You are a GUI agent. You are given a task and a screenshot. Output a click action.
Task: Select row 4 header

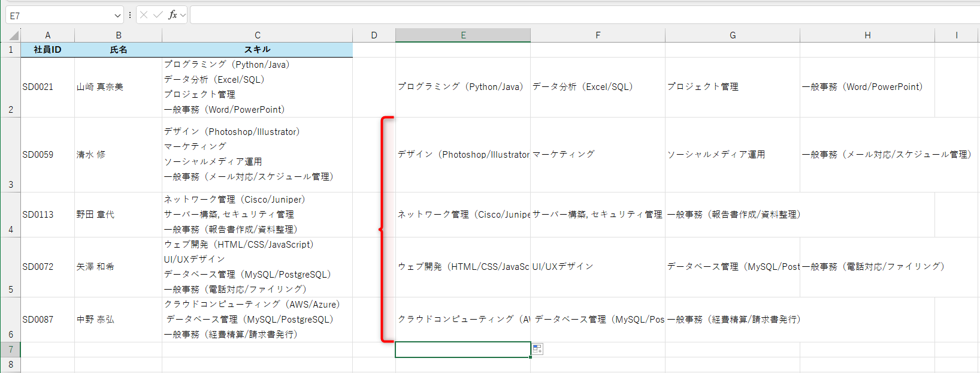(x=10, y=215)
